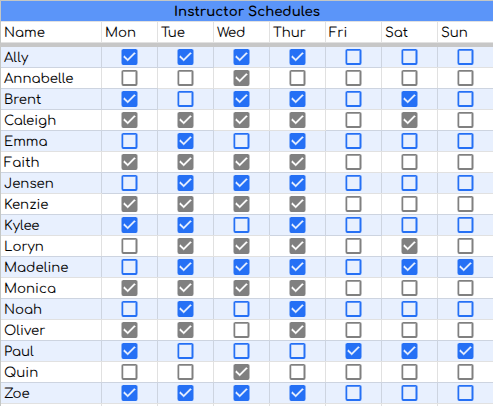493x406 pixels.
Task: Select the Instructor Schedules title bar
Action: pos(247,11)
